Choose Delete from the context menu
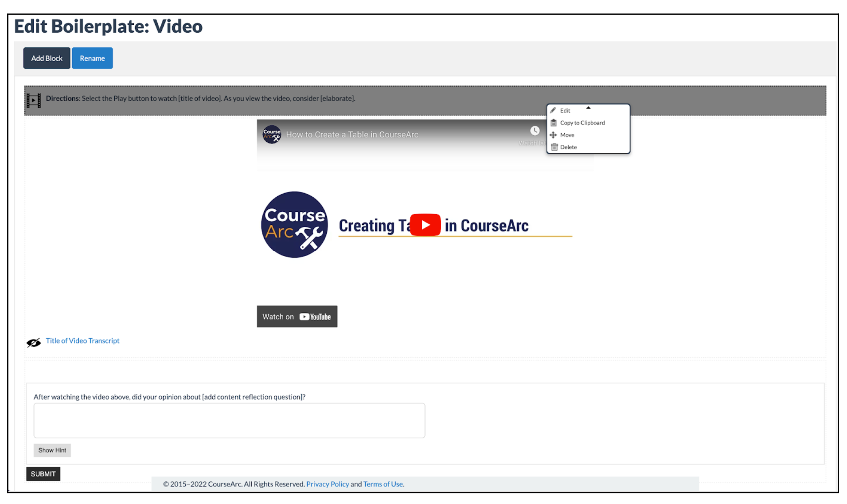Screen dimensions: 847x504 [x=568, y=147]
